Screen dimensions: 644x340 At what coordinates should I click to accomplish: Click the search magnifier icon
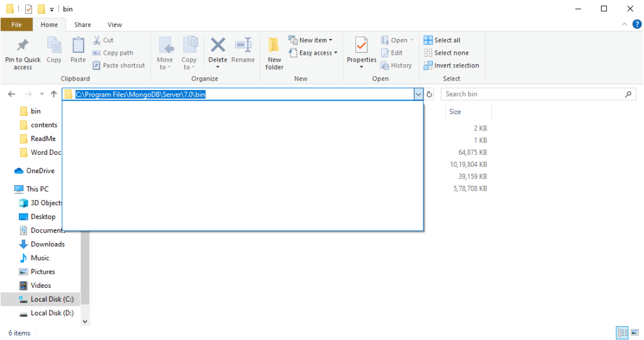click(x=628, y=94)
